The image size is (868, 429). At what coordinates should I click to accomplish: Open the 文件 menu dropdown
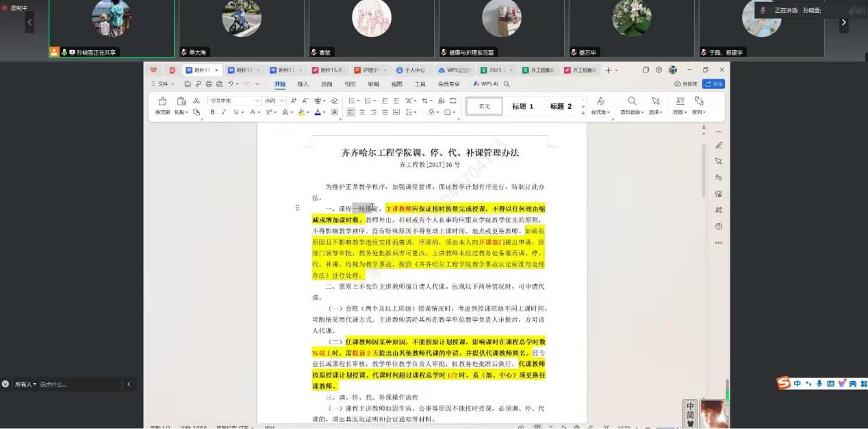tap(162, 84)
